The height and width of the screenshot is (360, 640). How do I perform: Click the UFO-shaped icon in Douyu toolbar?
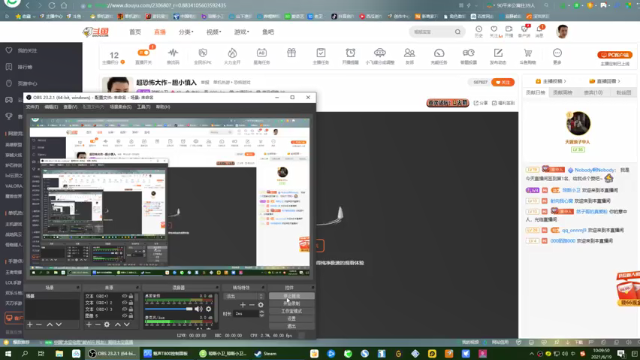pos(380,53)
